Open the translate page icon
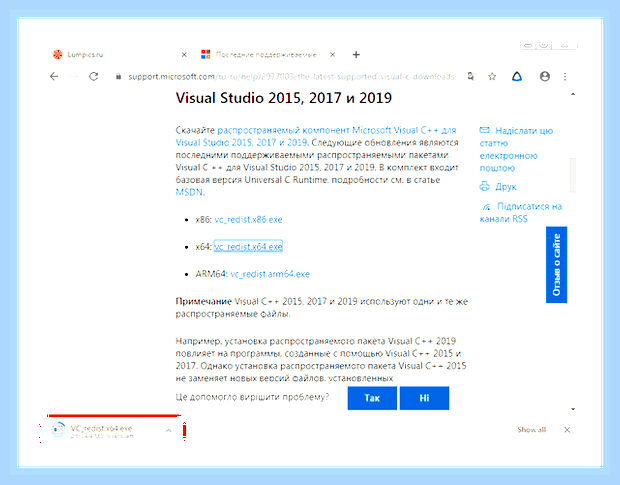The height and width of the screenshot is (485, 620). 471,76
